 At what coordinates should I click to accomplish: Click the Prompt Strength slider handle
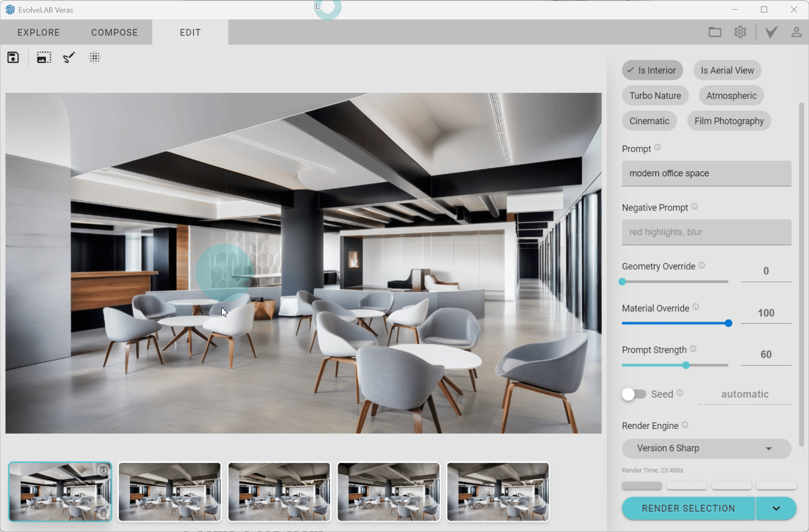coord(686,365)
